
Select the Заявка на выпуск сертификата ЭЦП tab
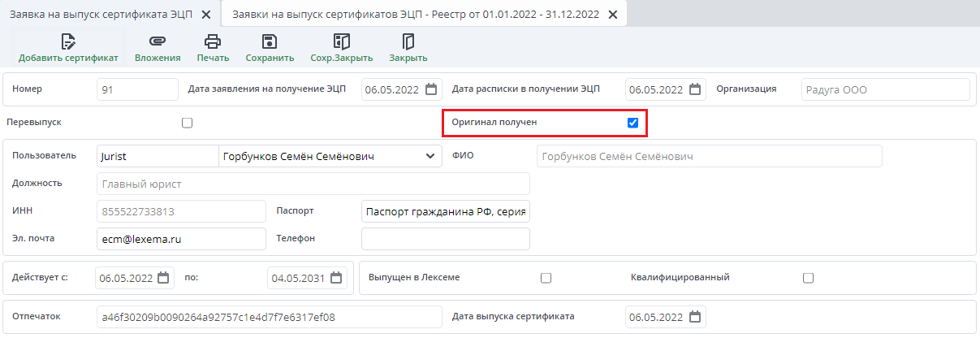tap(99, 15)
